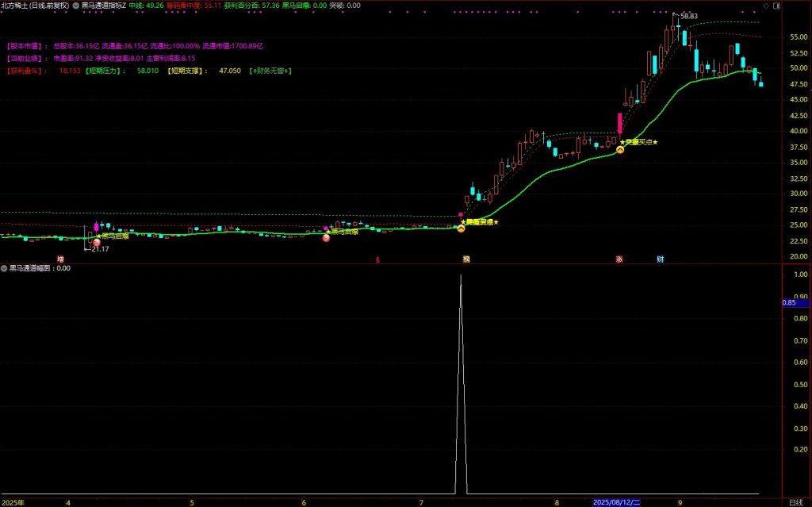
Task: Click the 涨 event marker below the chart
Action: click(x=619, y=259)
